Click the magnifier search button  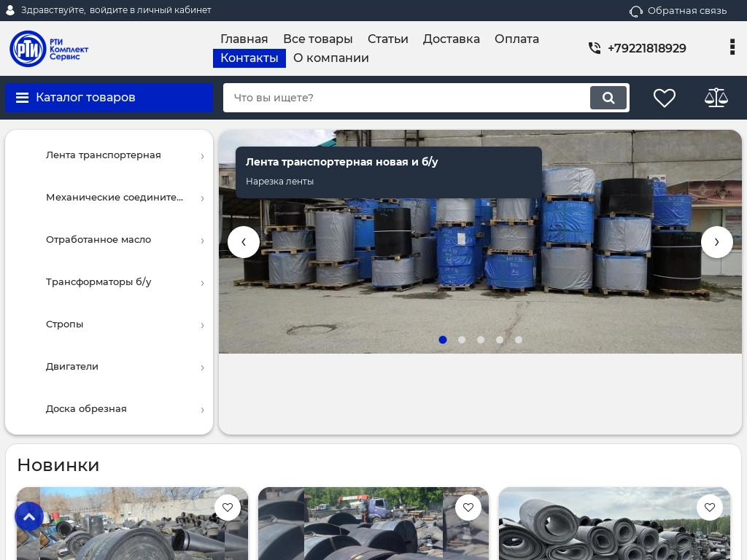click(x=608, y=98)
